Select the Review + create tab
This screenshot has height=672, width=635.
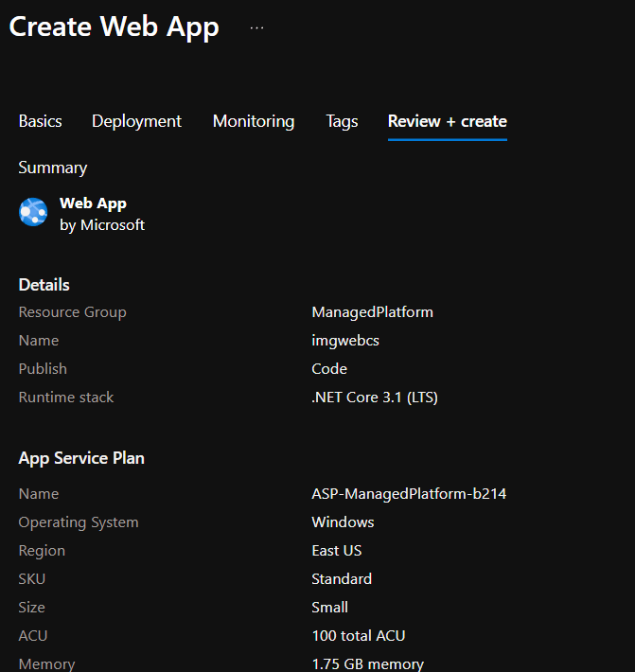[447, 121]
